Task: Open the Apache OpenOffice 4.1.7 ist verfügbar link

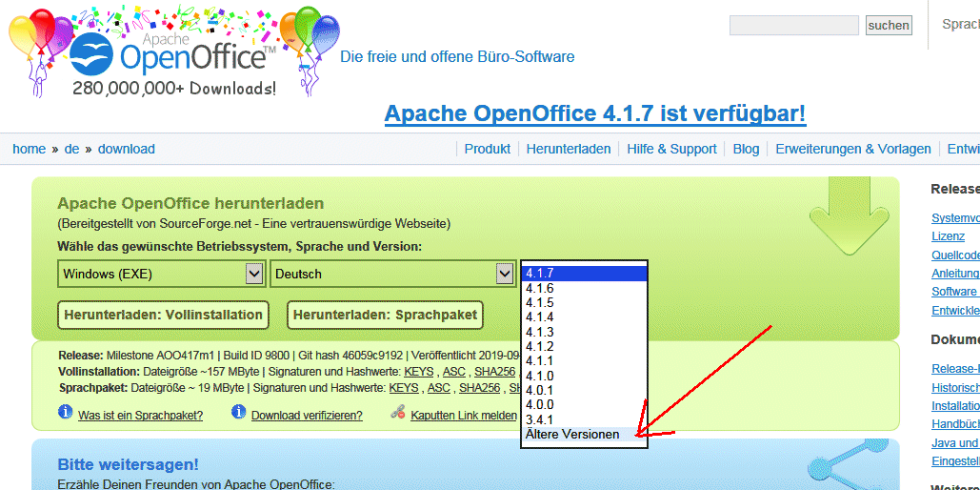Action: (x=595, y=113)
